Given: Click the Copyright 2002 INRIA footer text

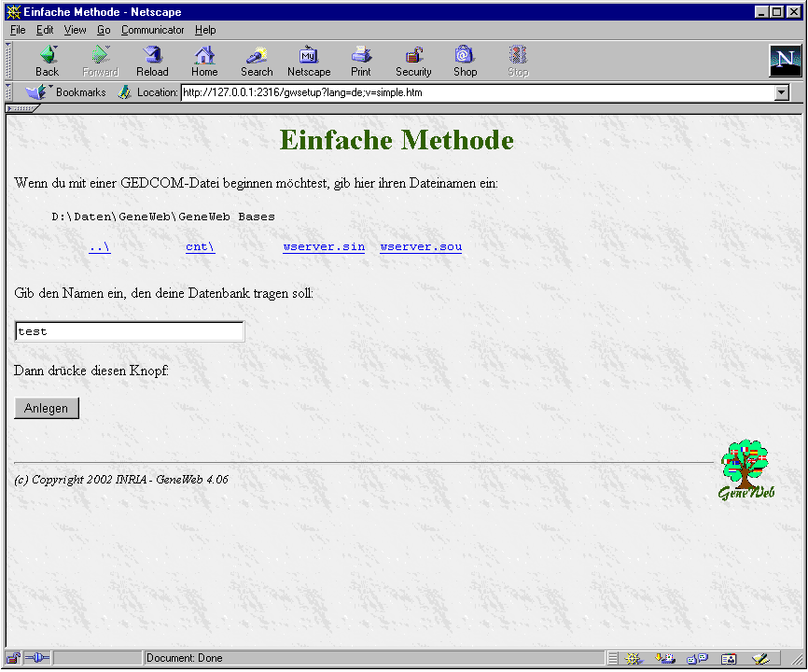Looking at the screenshot, I should (x=121, y=480).
